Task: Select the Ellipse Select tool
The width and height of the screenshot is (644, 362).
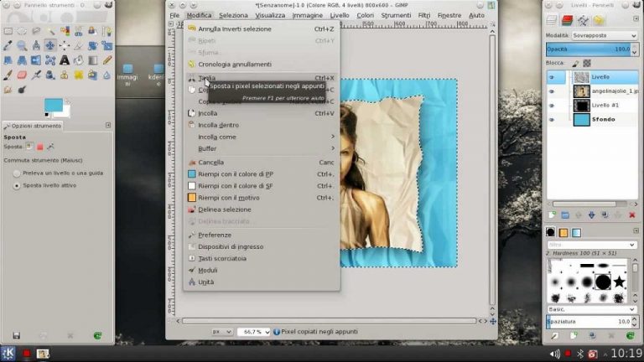Action: point(22,31)
